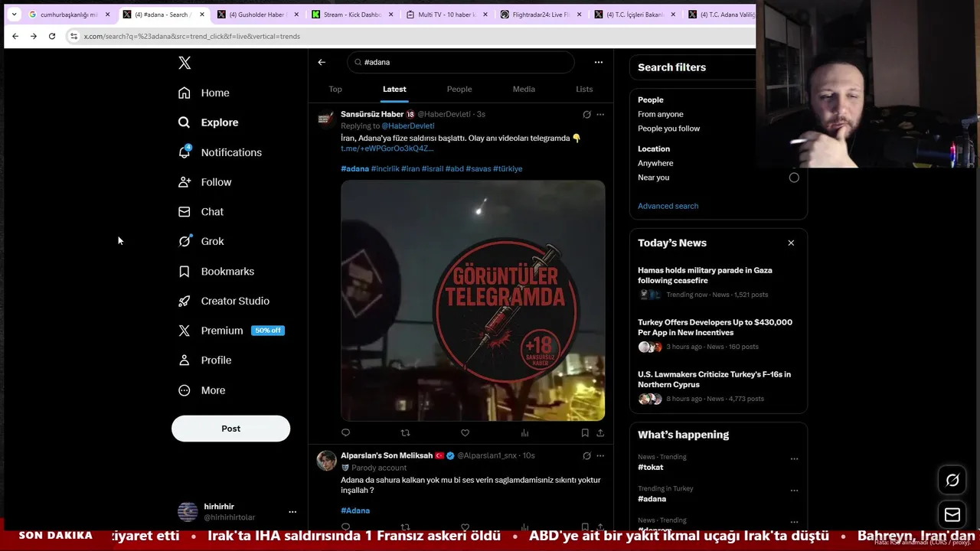The image size is (980, 551).
Task: Click site info icon in address bar
Action: [73, 36]
